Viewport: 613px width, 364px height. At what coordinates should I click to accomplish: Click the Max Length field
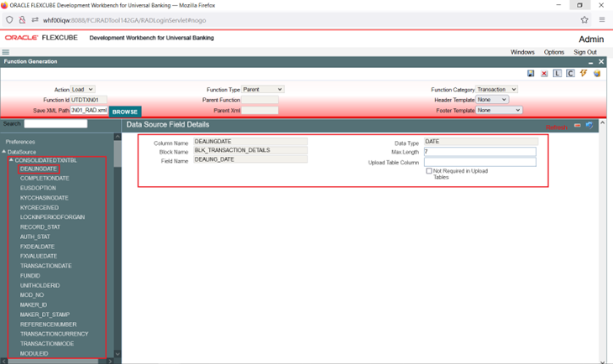[x=480, y=152]
